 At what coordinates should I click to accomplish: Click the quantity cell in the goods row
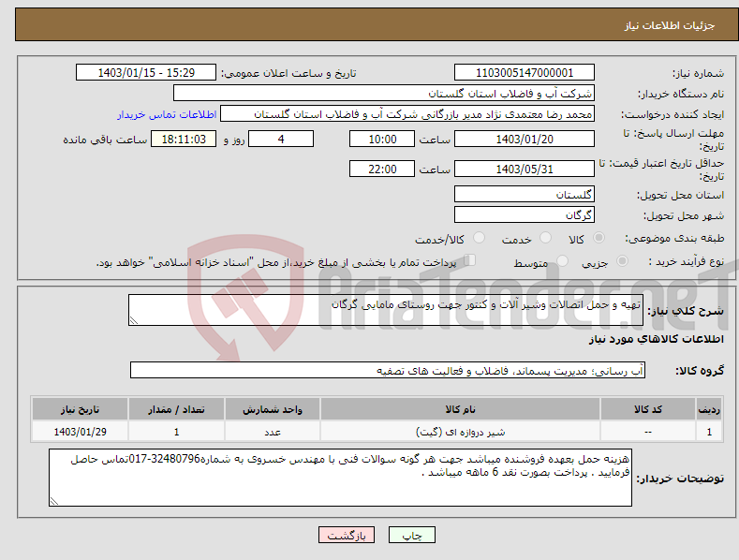click(176, 432)
